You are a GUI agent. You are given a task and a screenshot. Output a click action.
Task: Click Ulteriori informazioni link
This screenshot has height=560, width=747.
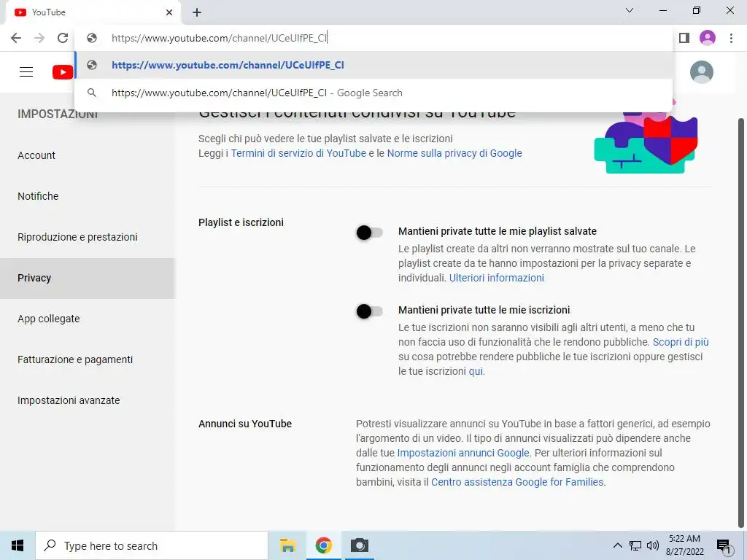496,278
